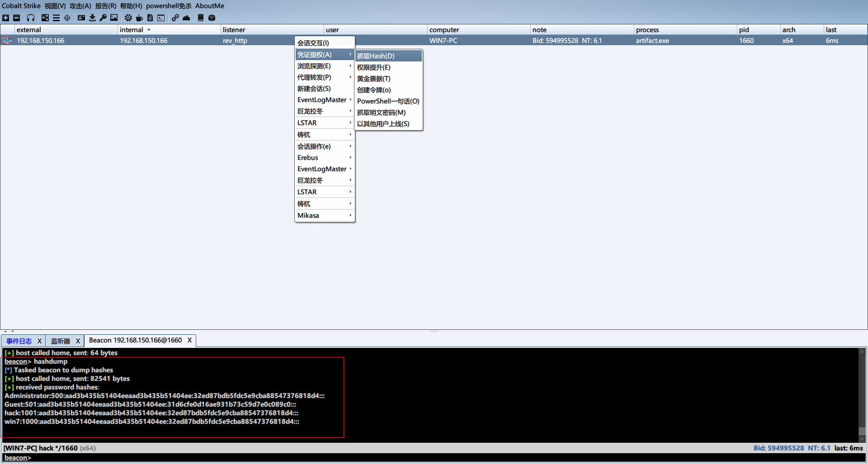Image resolution: width=868 pixels, height=464 pixels.
Task: Switch to Session Table view icon
Action: pos(56,18)
